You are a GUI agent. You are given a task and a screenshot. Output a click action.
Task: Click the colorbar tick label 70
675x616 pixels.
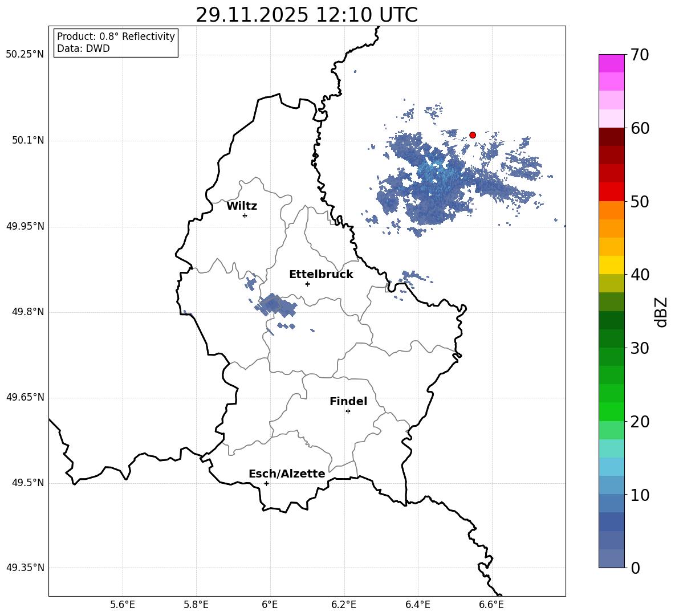[640, 55]
